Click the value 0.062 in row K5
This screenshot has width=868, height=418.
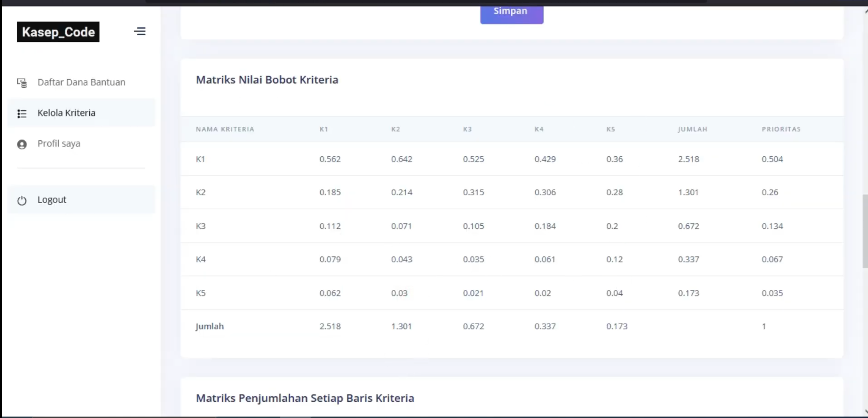pyautogui.click(x=330, y=293)
